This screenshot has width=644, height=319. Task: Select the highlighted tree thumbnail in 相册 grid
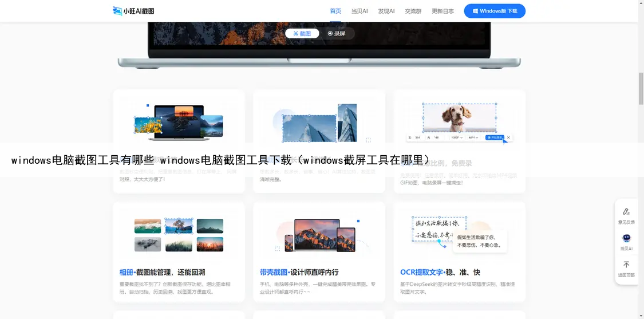(179, 226)
